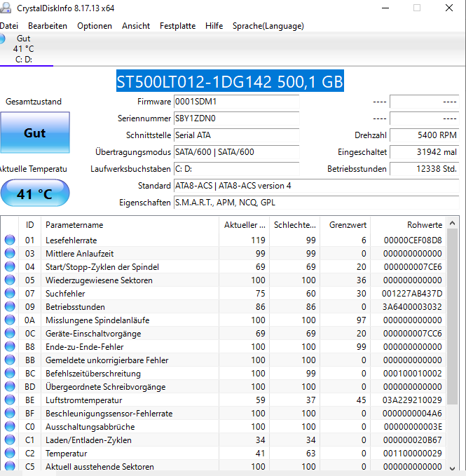Viewport: 466px width, 476px height.
Task: Click status icon of Ausschaltungsabbrüche row
Action: tap(10, 426)
